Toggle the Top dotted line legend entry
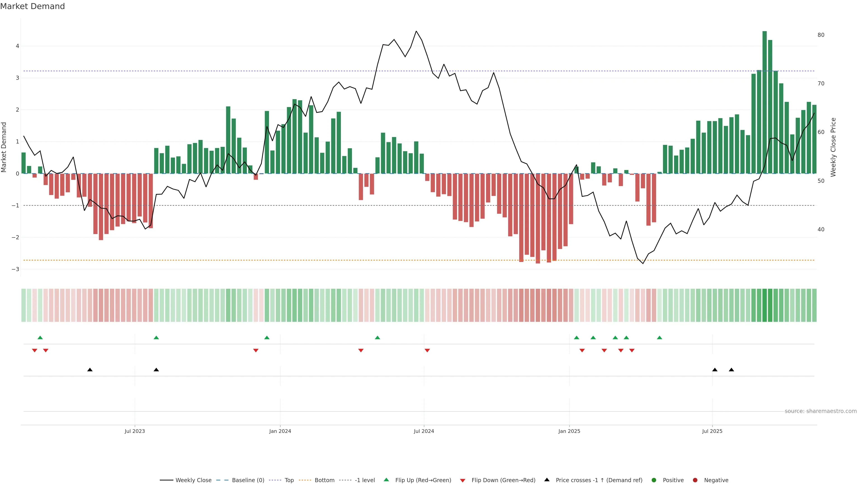 (289, 480)
